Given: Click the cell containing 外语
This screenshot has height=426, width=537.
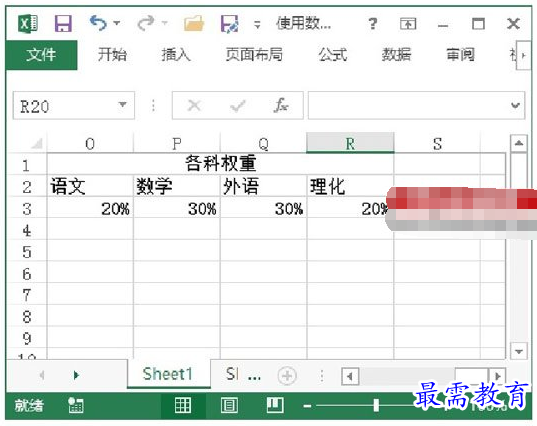Looking at the screenshot, I should 263,186.
